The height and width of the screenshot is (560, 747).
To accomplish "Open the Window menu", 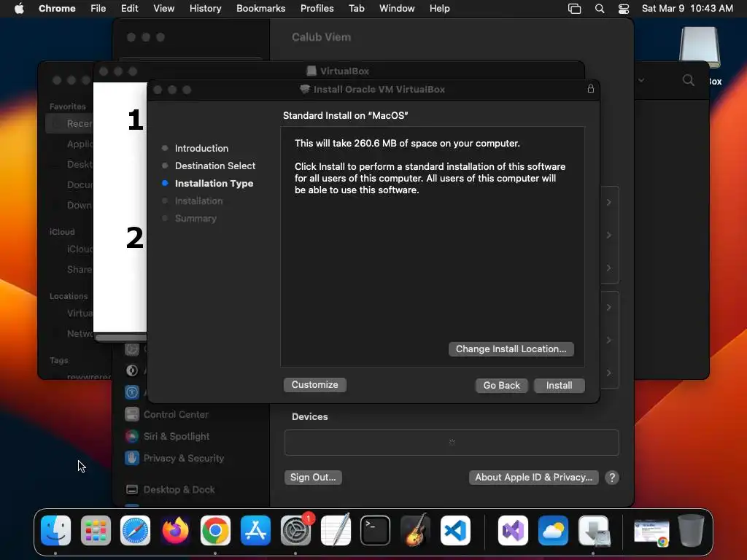I will tap(397, 9).
